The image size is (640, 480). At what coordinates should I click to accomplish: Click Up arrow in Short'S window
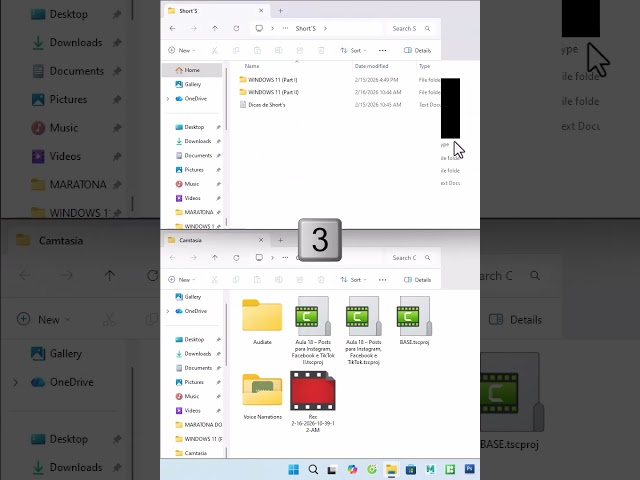[215, 29]
